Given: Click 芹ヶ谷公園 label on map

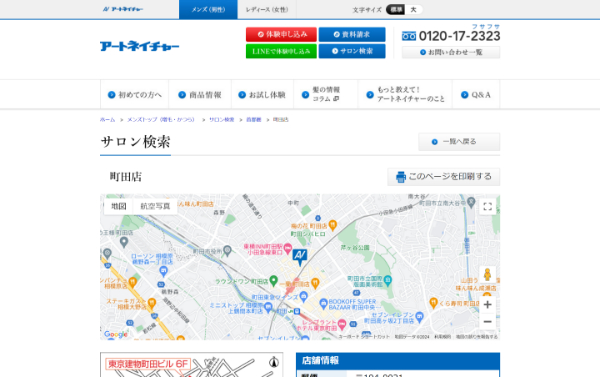Looking at the screenshot, I should (x=355, y=248).
